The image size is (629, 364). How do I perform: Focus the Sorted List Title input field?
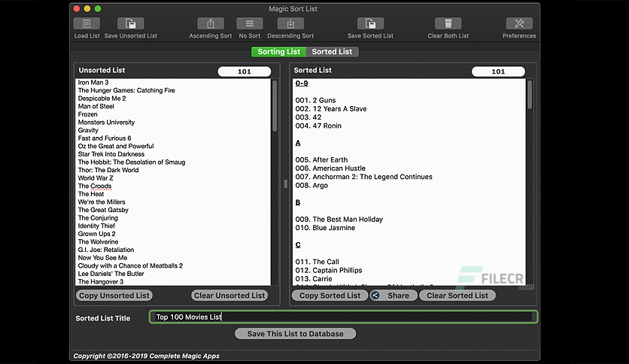(343, 317)
